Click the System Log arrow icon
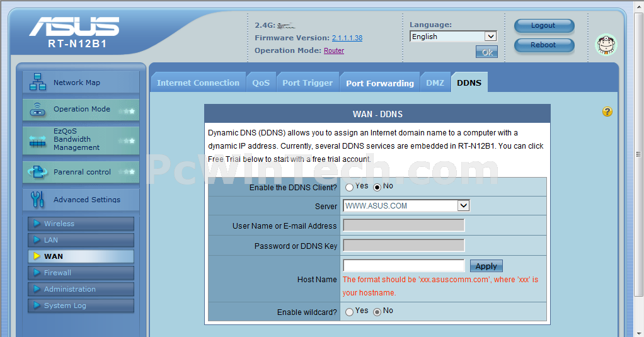 [37, 306]
